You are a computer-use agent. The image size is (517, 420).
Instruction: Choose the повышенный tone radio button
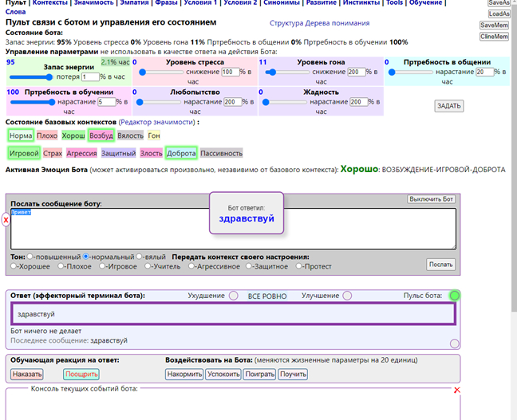click(x=30, y=257)
